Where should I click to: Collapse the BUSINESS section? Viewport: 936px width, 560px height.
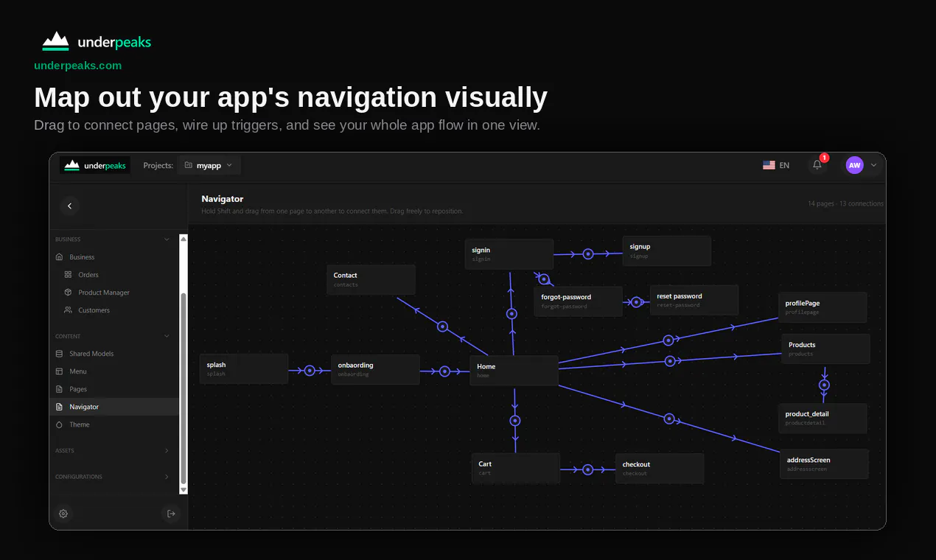pyautogui.click(x=167, y=239)
